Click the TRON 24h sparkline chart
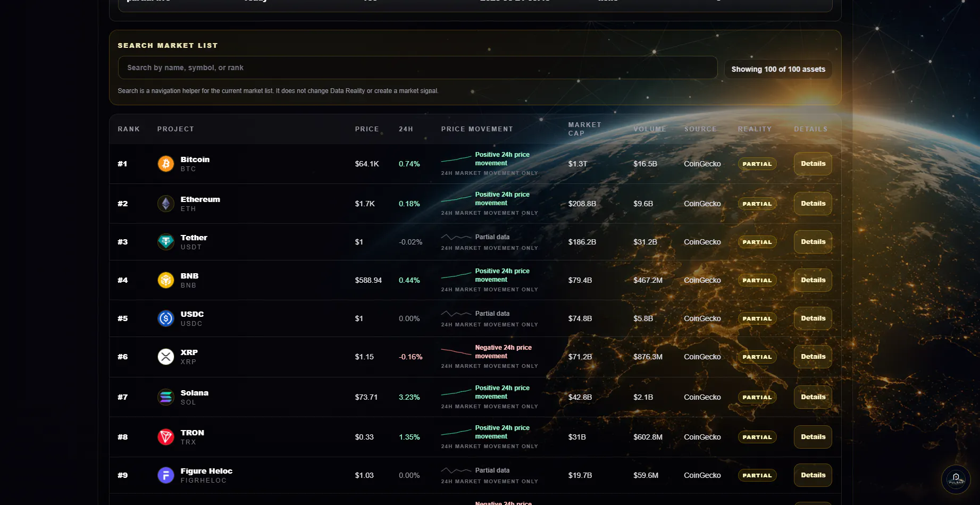The height and width of the screenshot is (505, 980). pyautogui.click(x=456, y=432)
